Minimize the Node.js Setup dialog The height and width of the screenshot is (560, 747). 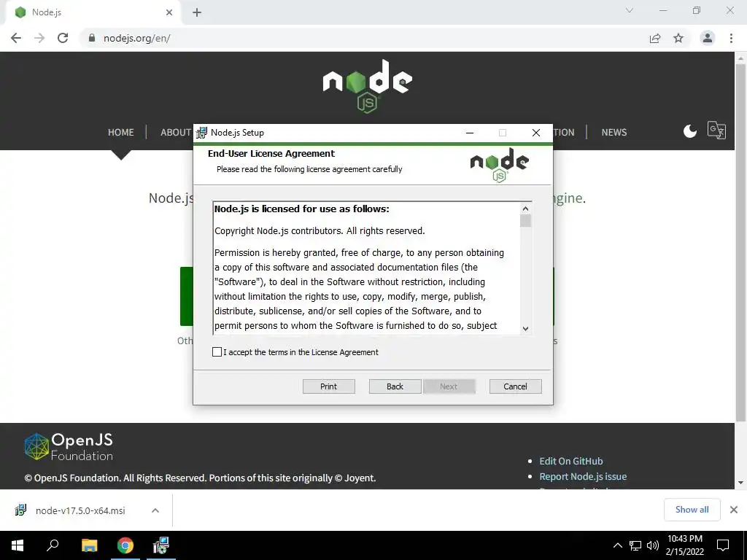[x=470, y=133]
